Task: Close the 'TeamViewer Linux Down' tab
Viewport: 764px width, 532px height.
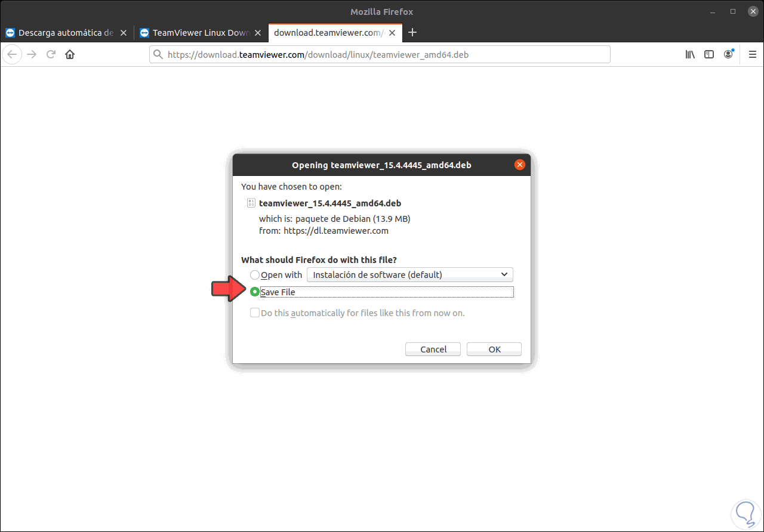Action: [x=258, y=33]
